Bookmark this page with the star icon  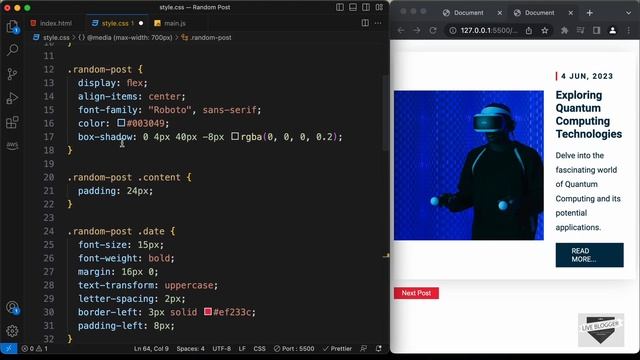[x=544, y=31]
